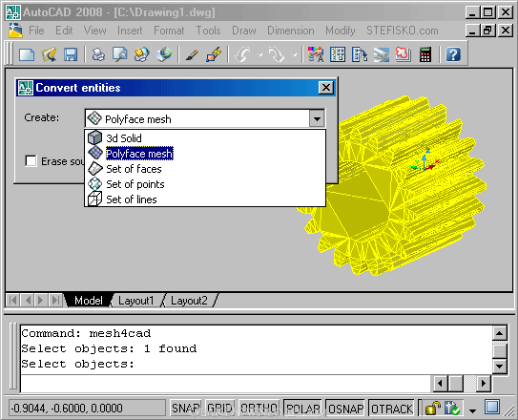
Task: Choose Polyface mesh in the list
Action: coord(205,154)
